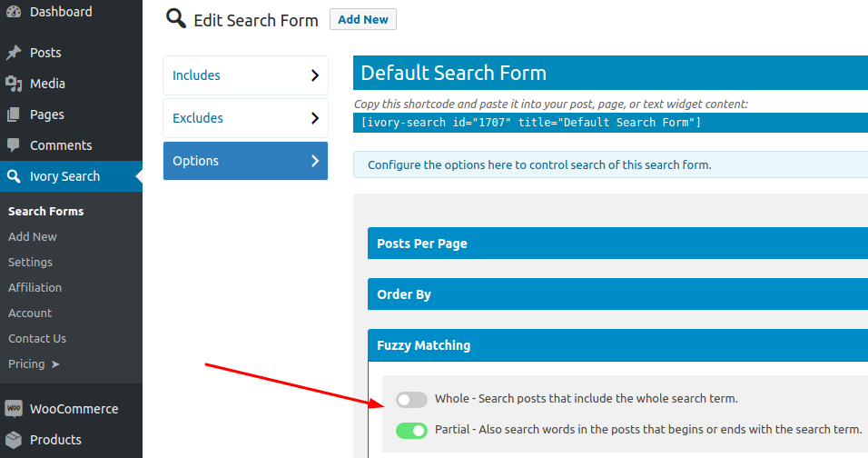This screenshot has height=458, width=868.
Task: Click the 'Edit Search Form' heading
Action: click(x=256, y=21)
